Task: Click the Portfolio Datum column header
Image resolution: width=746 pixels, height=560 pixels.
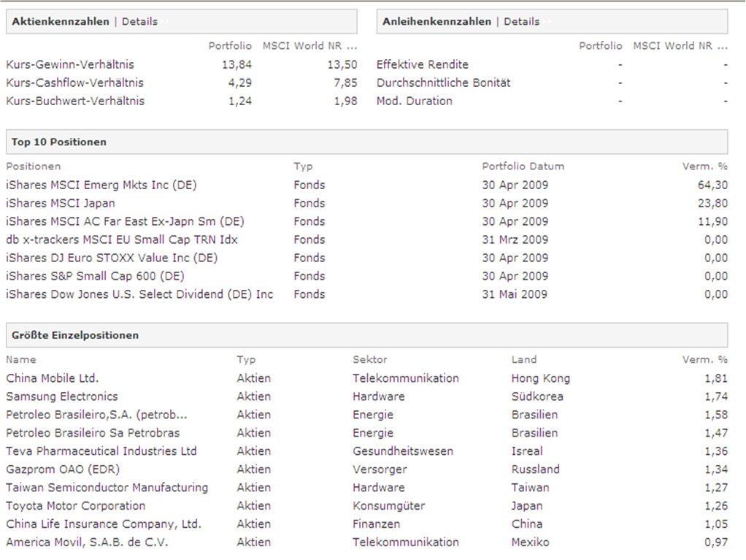Action: point(523,166)
